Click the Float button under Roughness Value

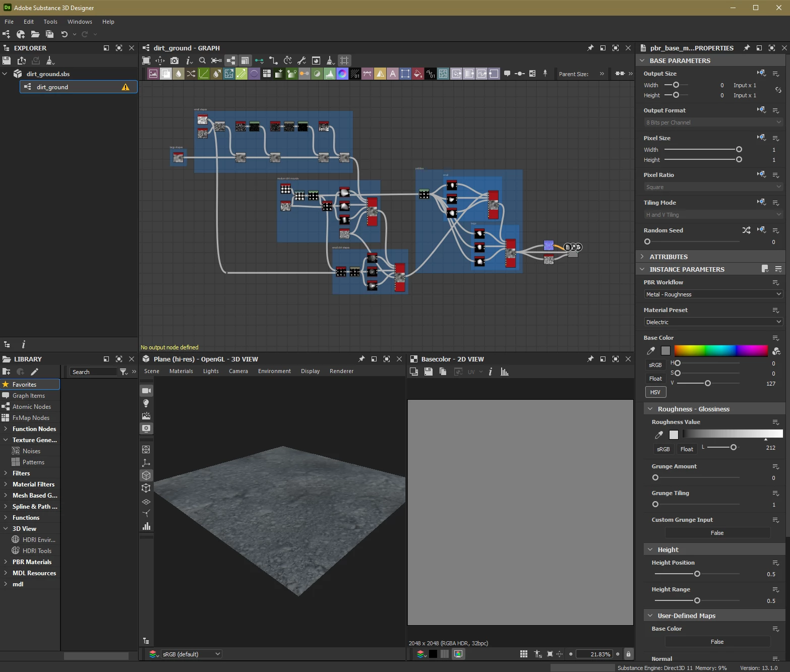687,449
